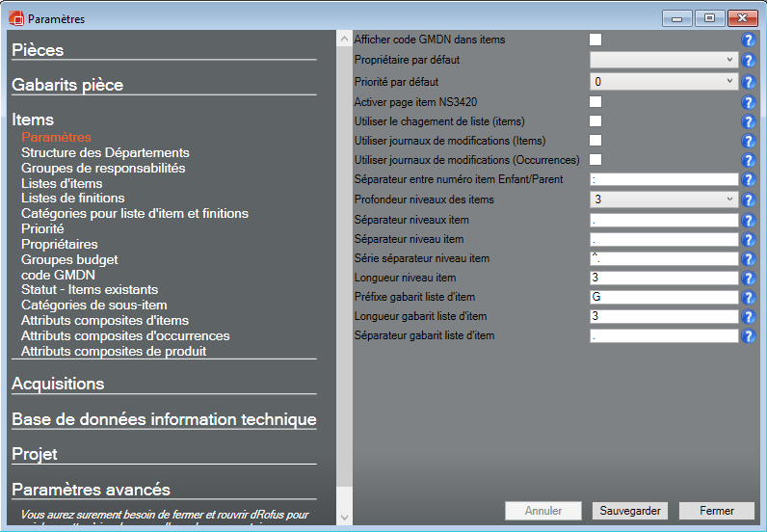Click help icon for Longueur niveau item
The width and height of the screenshot is (767, 532).
pos(748,278)
